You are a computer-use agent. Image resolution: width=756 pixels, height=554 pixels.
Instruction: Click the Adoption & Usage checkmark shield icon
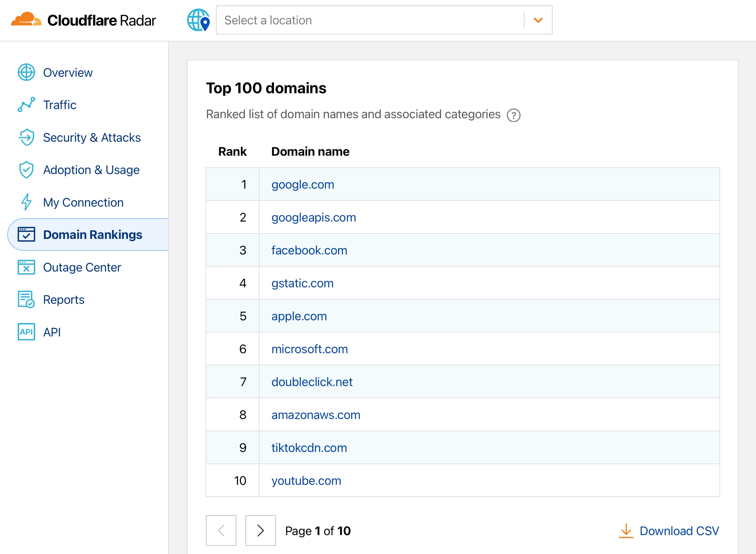click(26, 170)
